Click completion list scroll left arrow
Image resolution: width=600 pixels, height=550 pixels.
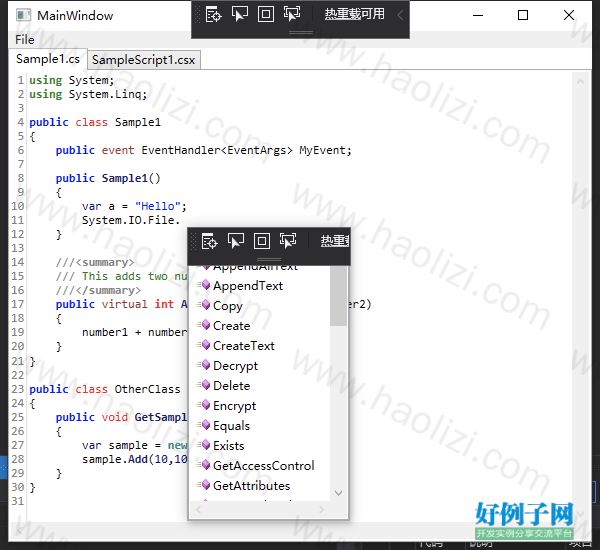click(198, 509)
